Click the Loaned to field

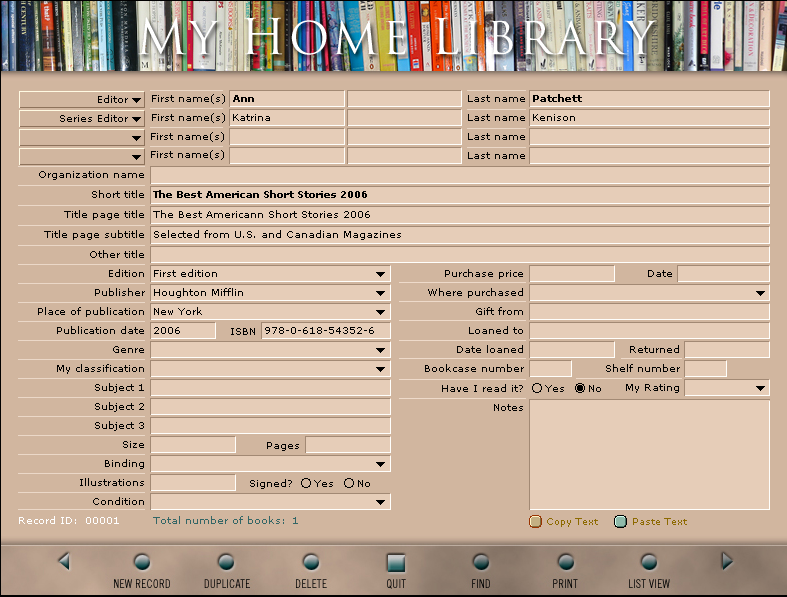649,331
